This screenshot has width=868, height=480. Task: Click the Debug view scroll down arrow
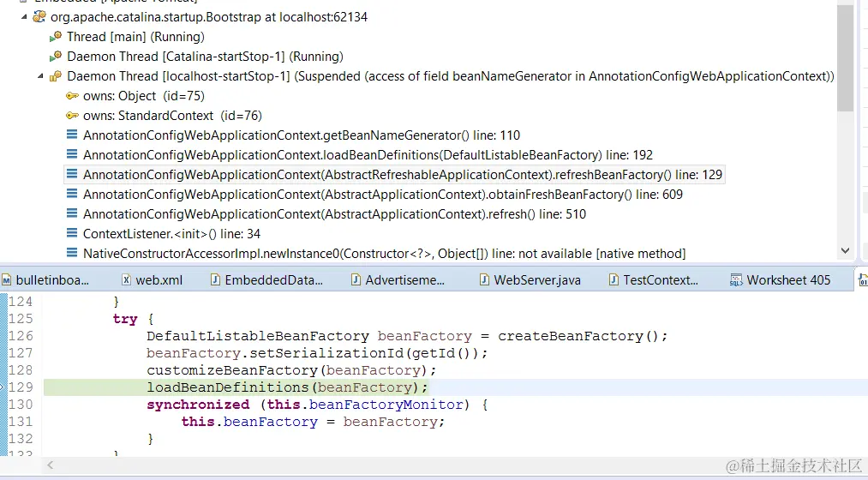coord(845,251)
